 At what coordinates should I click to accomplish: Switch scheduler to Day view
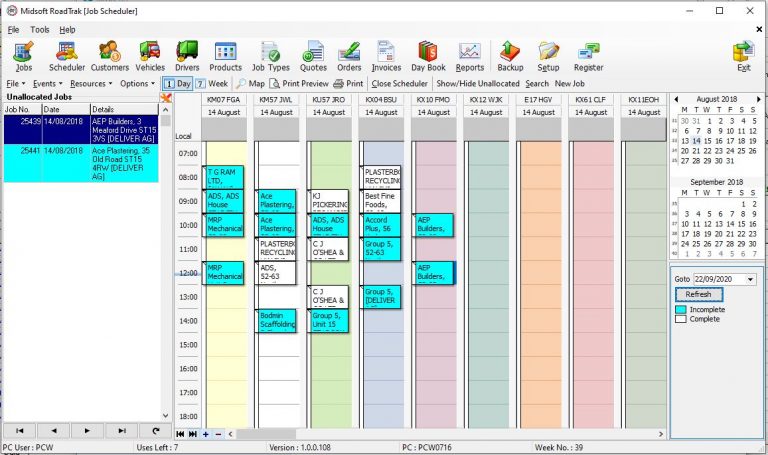coord(177,84)
